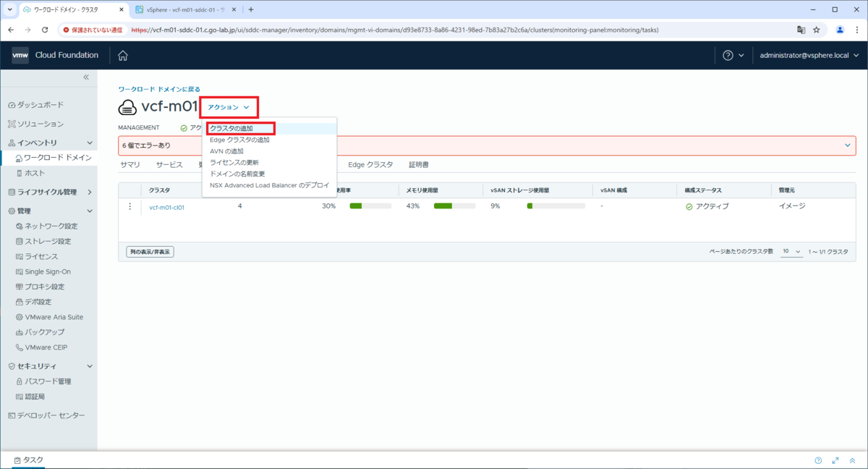
Task: Click the アクティブ status in the cluster row
Action: coord(707,206)
